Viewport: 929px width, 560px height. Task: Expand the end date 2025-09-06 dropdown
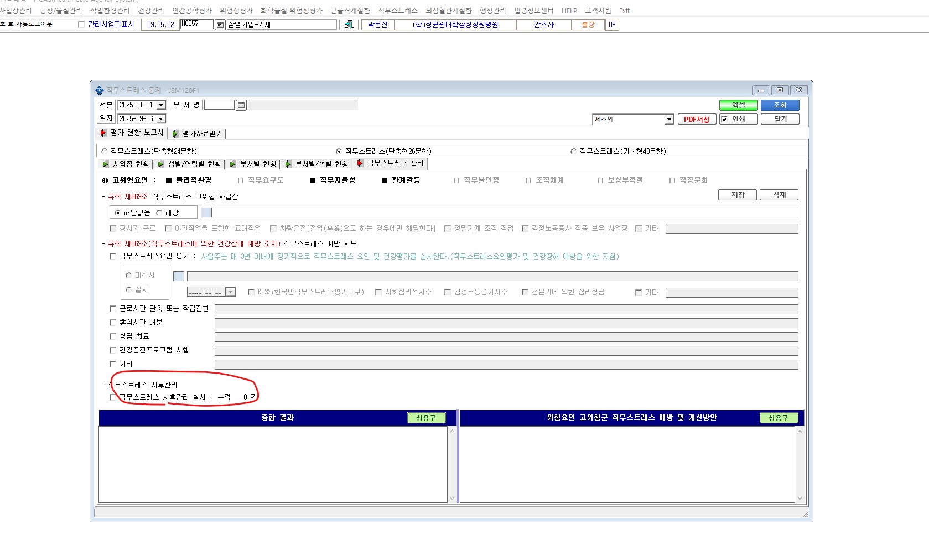(x=161, y=119)
